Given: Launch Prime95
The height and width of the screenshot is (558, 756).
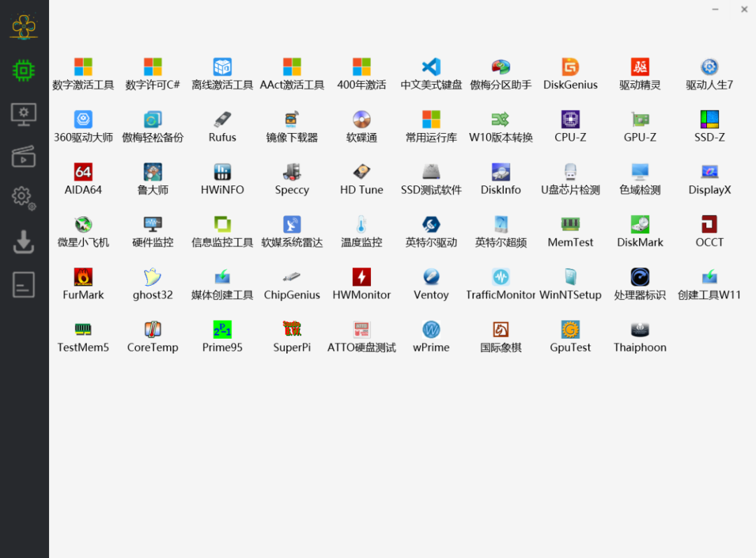Looking at the screenshot, I should (223, 337).
